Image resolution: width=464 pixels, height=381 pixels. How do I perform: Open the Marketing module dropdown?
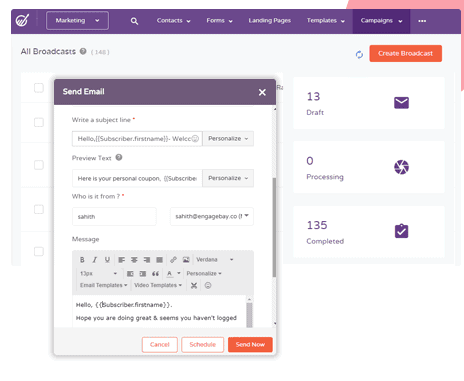[77, 21]
